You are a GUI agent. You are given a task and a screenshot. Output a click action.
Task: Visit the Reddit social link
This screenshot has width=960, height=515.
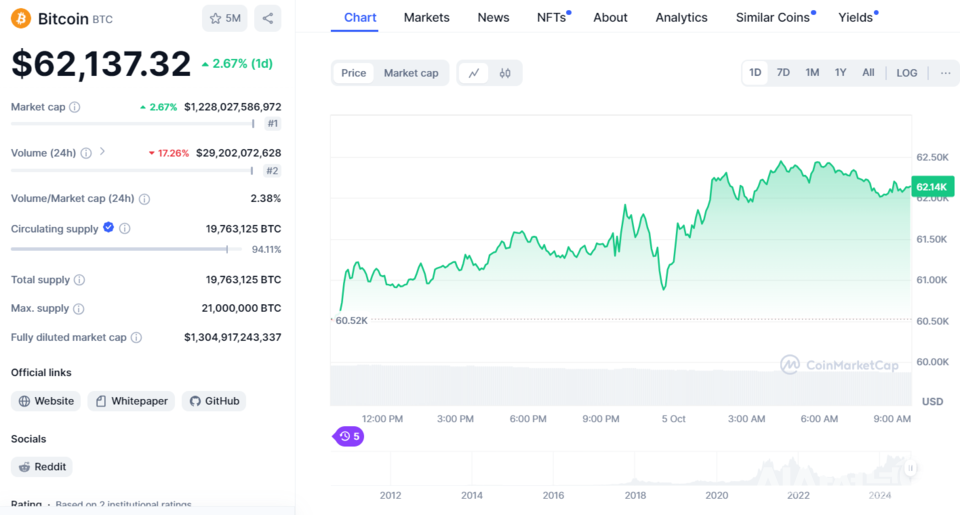[42, 467]
